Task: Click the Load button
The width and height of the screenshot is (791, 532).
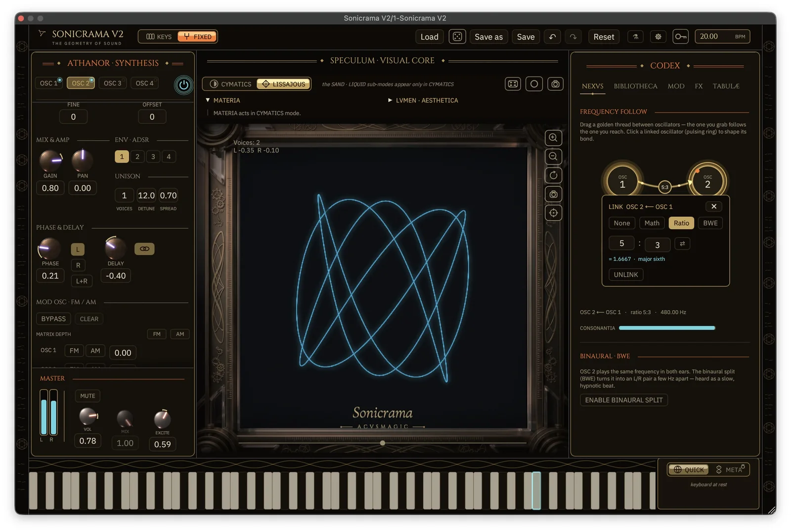Action: click(x=429, y=37)
